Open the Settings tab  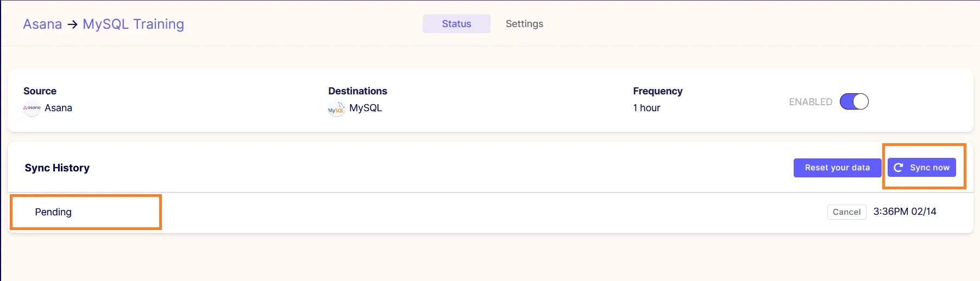tap(524, 24)
